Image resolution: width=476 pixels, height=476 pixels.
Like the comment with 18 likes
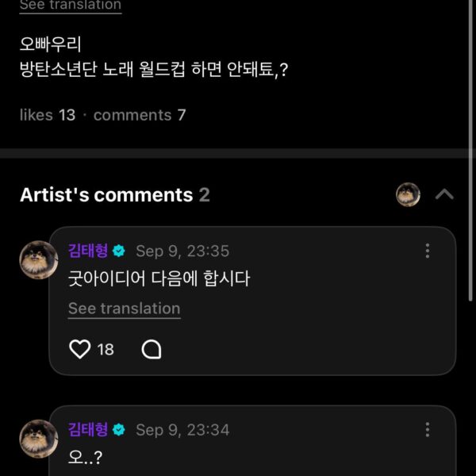pyautogui.click(x=80, y=349)
